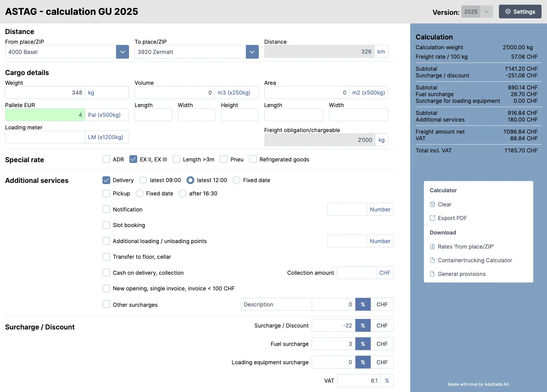
Task: Tick the Slot booking checkbox
Action: pyautogui.click(x=106, y=225)
